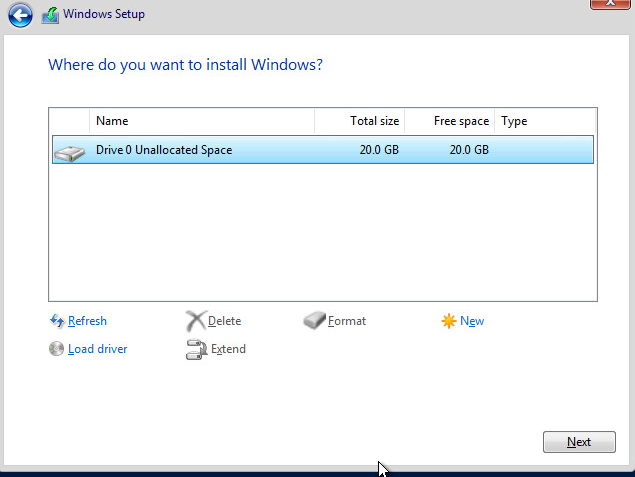Screen dimensions: 635x477
Task: Click the back arrow button
Action: point(20,15)
